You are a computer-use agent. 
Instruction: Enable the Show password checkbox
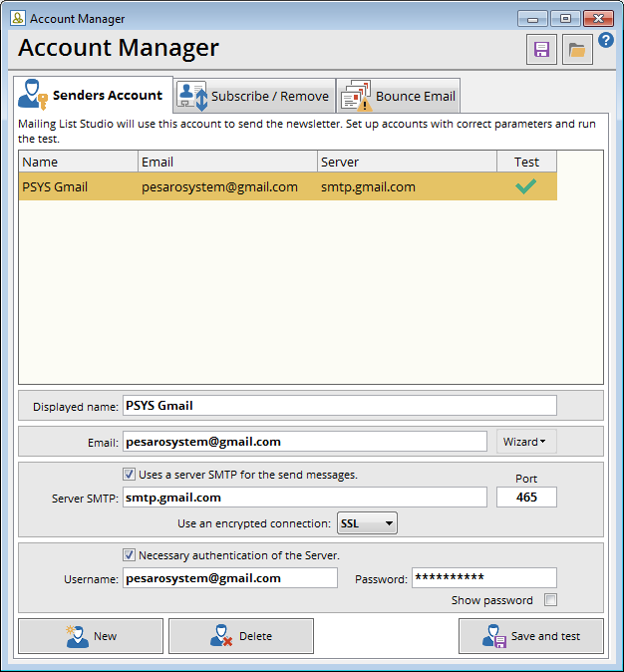tap(550, 600)
